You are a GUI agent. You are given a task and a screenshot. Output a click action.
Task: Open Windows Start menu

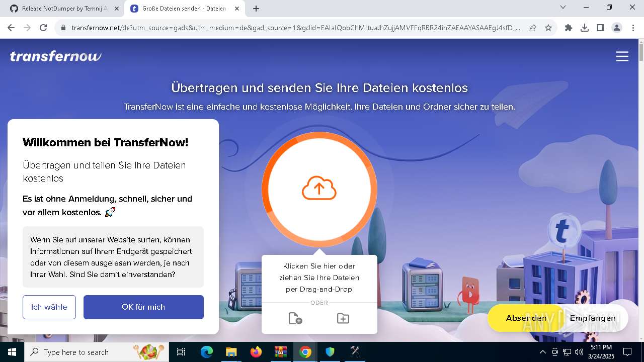point(12,352)
